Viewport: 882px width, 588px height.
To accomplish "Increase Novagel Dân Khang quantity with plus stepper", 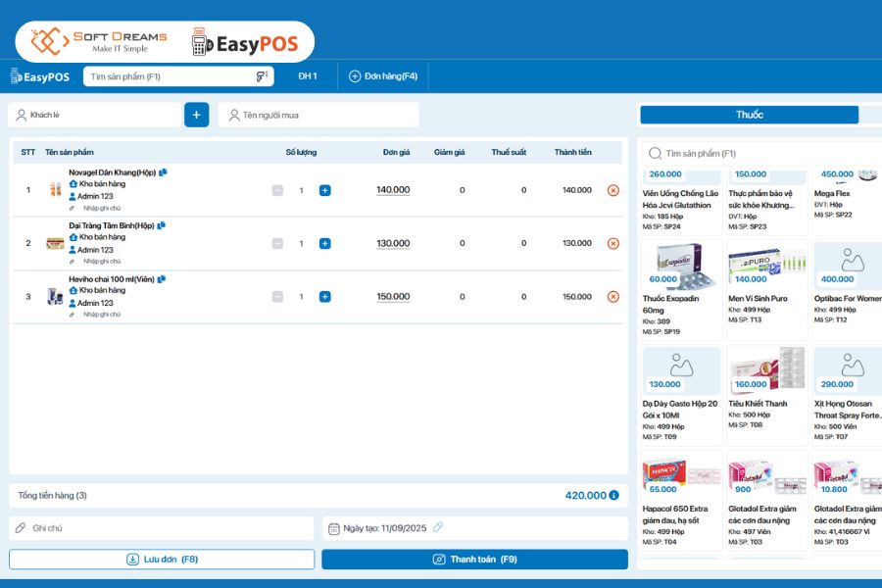I will point(324,190).
